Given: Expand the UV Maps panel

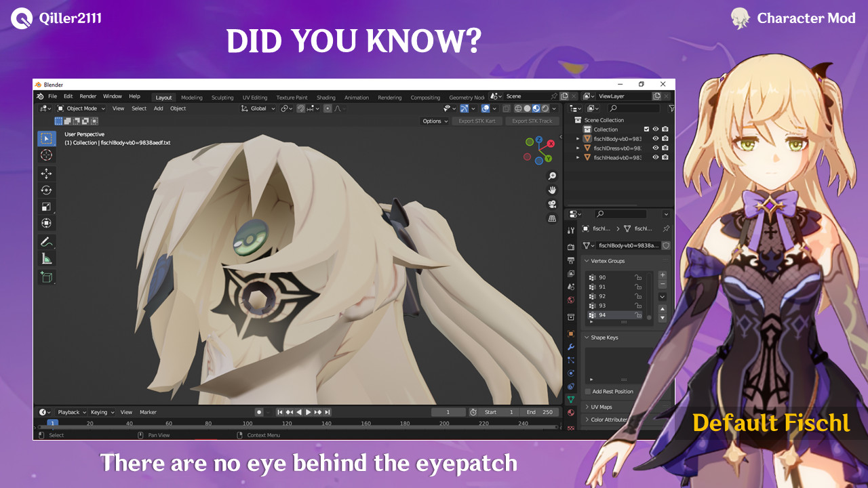Looking at the screenshot, I should (587, 407).
